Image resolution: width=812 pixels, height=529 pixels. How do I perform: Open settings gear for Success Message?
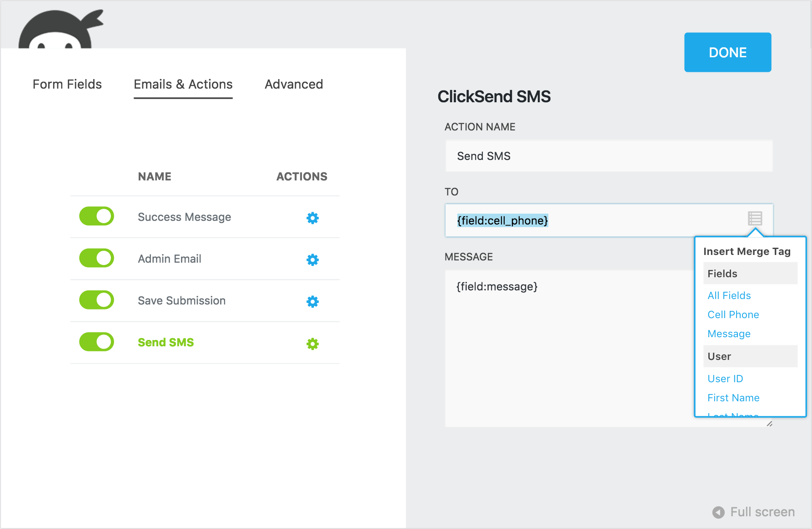point(312,218)
